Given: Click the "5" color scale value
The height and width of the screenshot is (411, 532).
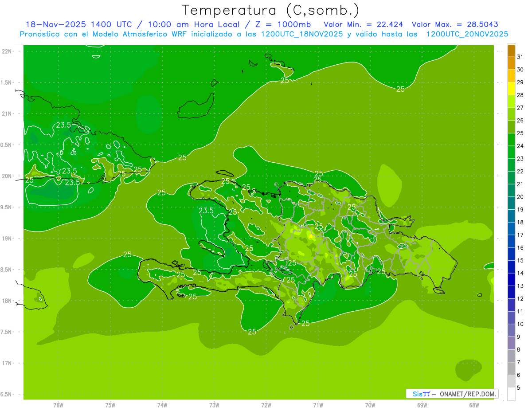Looking at the screenshot, I should point(519,388).
